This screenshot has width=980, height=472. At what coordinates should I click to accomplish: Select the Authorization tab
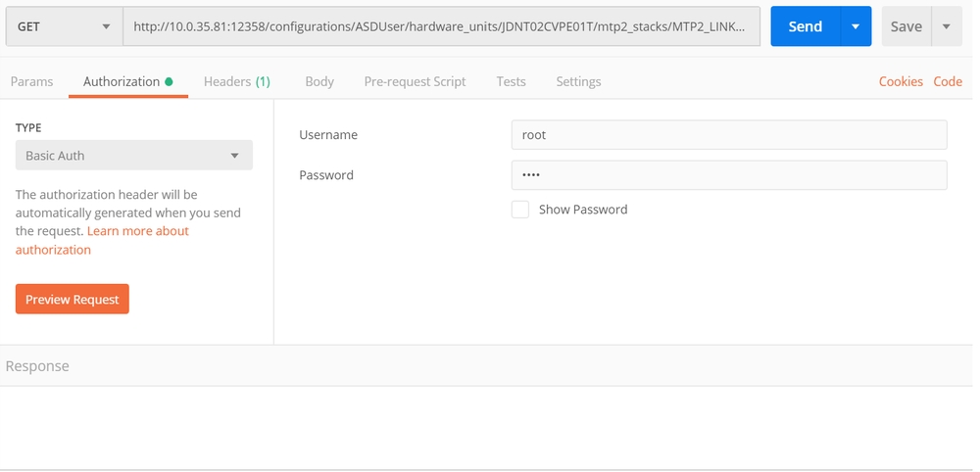122,81
